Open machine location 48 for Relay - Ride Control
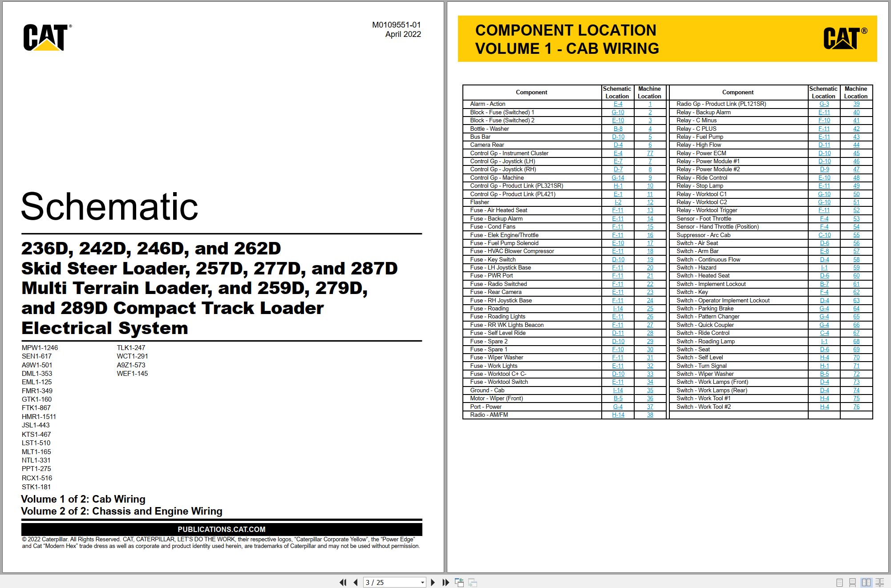Viewport: 891px width, 588px height. (x=856, y=177)
